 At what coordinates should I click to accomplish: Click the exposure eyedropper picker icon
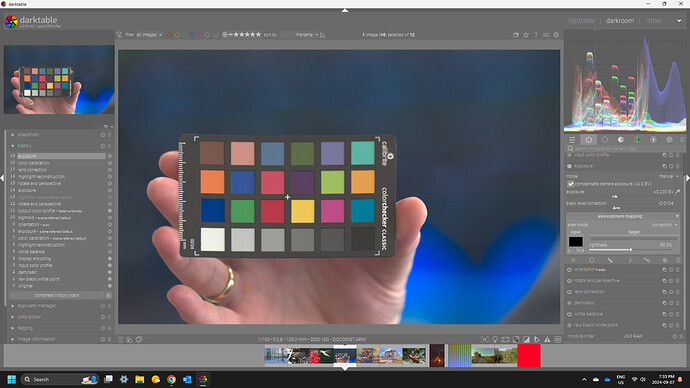pos(678,192)
